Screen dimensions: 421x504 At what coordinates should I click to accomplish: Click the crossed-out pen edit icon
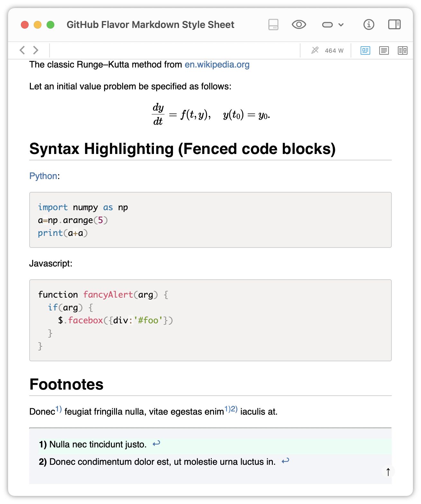tap(315, 50)
